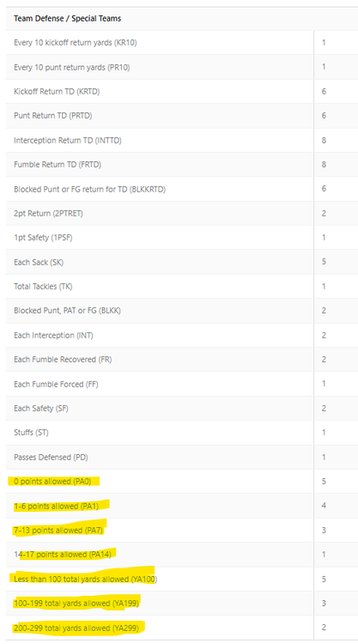Select Each Interception (INT) label
Viewport: 358px width, 644px height.
point(53,335)
